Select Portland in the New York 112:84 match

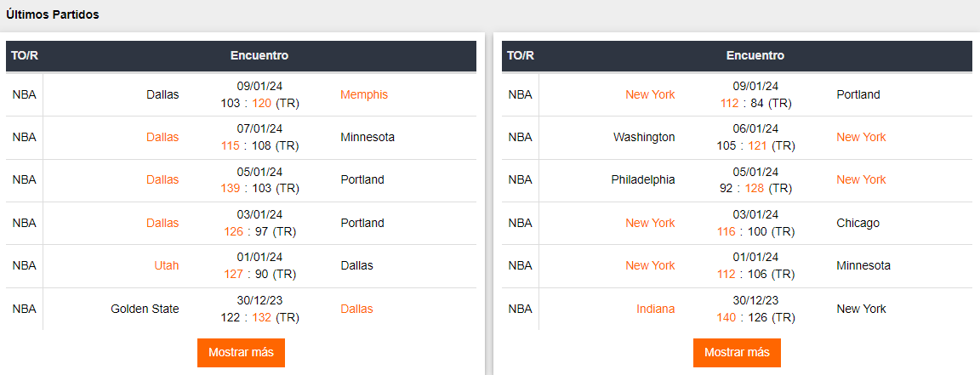point(857,94)
